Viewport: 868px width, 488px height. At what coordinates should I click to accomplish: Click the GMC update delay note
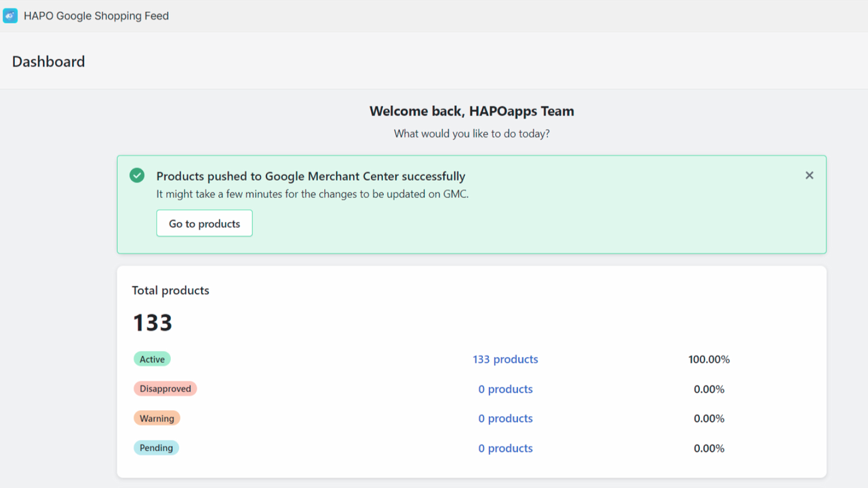(313, 194)
